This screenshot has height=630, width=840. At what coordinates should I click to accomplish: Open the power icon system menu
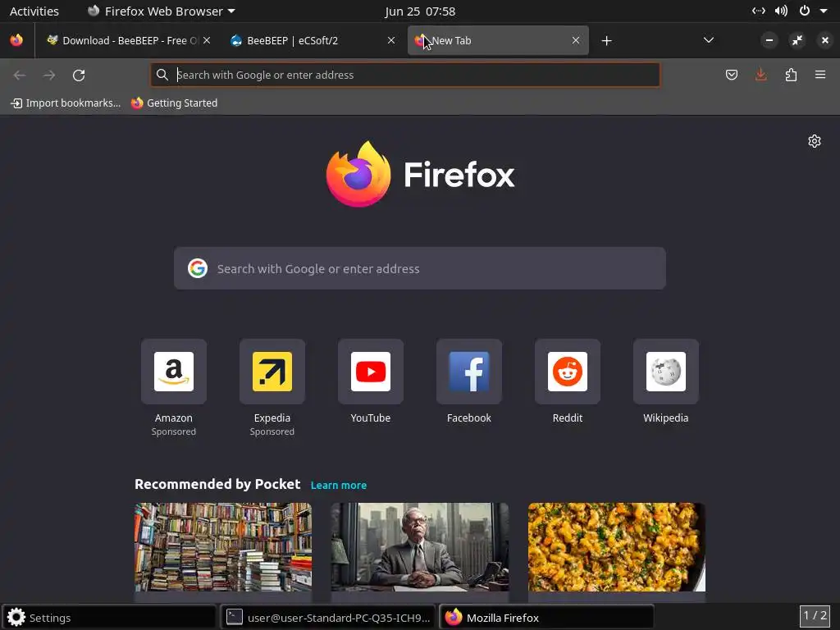click(x=805, y=11)
